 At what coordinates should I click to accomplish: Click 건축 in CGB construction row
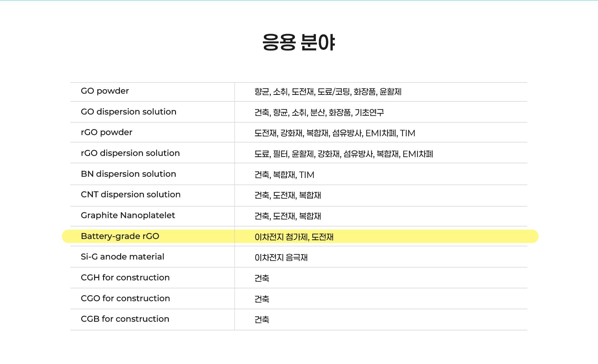(262, 320)
